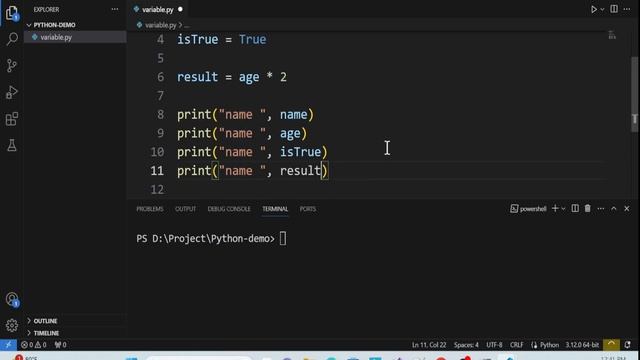640x360 pixels.
Task: Select the Terminal panel tab
Action: (x=275, y=209)
